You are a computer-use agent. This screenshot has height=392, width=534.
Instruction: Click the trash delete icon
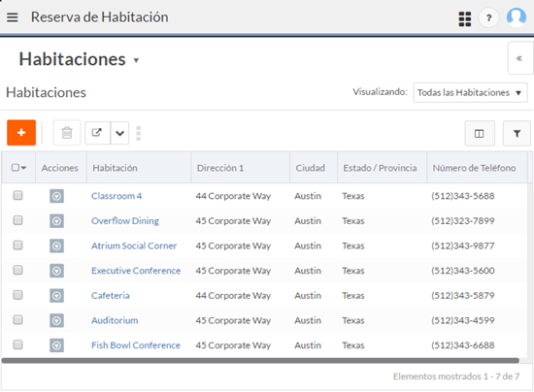click(x=67, y=133)
